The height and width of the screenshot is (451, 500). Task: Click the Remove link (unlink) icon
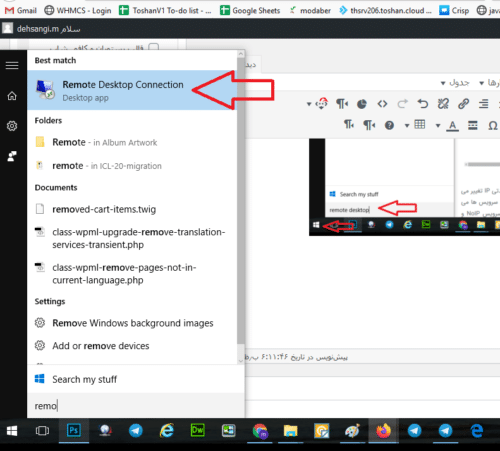(x=443, y=104)
